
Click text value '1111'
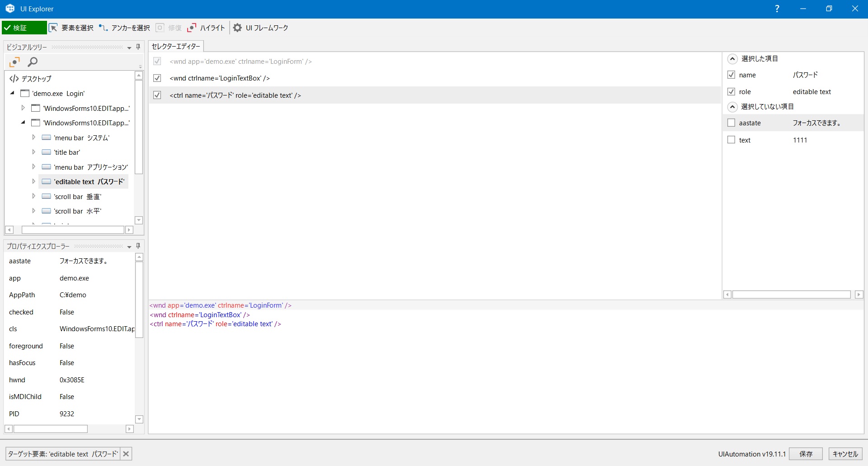pyautogui.click(x=800, y=140)
